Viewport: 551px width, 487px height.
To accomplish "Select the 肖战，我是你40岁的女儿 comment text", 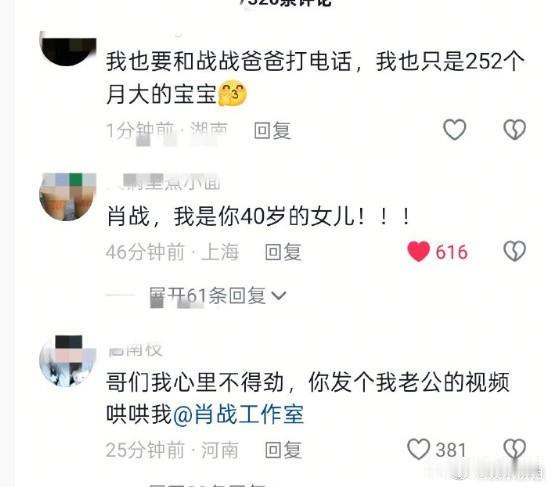I will (x=258, y=216).
